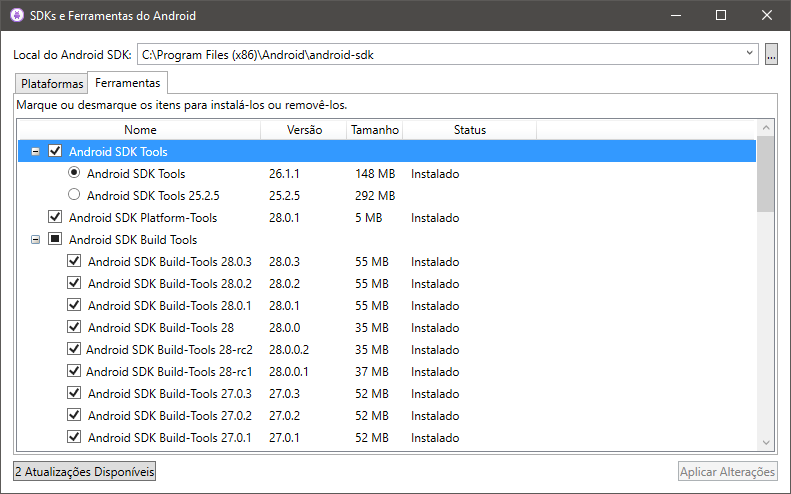Uncheck Build-Tools 28.0.2 checkbox
This screenshot has height=494, width=791.
pos(74,283)
